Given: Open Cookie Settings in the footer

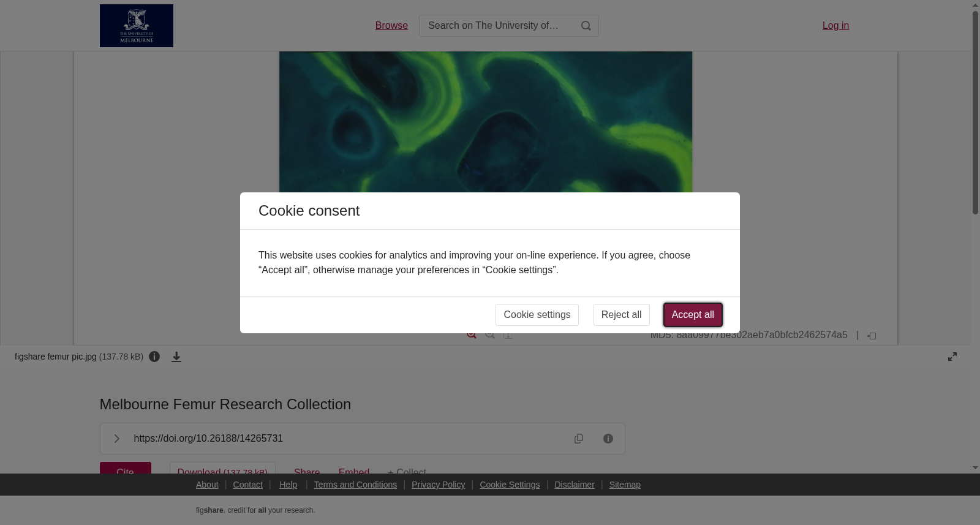Looking at the screenshot, I should pyautogui.click(x=510, y=485).
